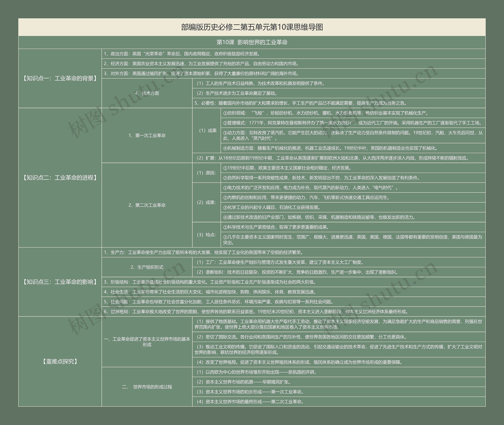Select the 二、世界市场的形成过程 node
Viewport: 504px width, 425px height.
point(147,387)
